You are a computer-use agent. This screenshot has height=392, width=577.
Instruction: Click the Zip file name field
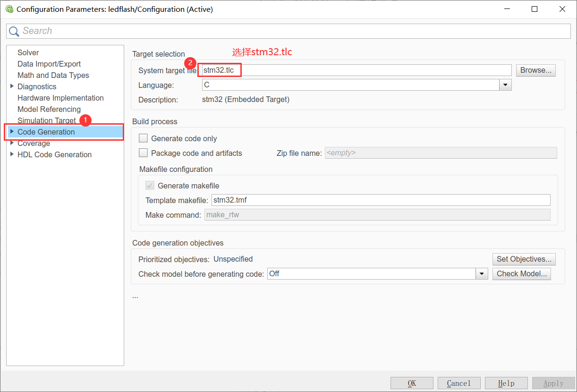point(441,153)
